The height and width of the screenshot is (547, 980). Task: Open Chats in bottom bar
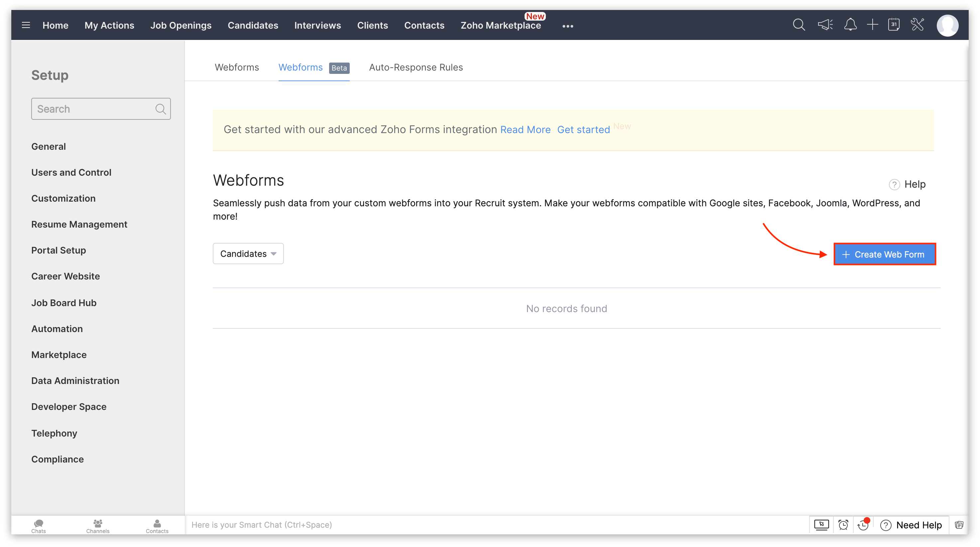(39, 526)
